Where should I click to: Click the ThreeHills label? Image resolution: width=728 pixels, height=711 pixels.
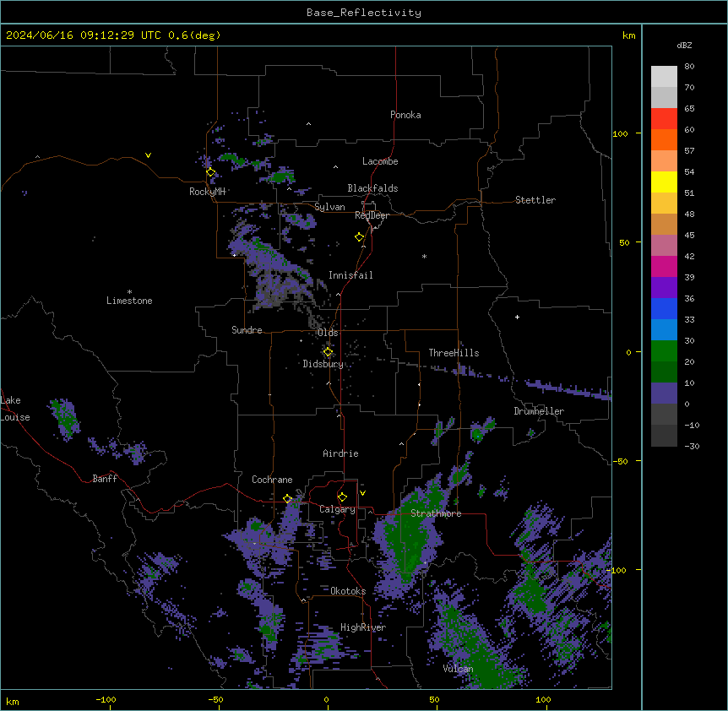[x=454, y=353]
